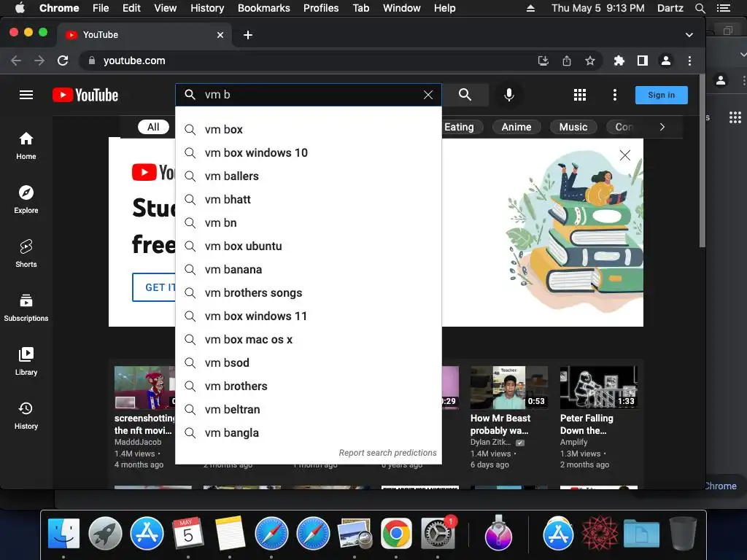Open Amplify channel link
Viewport: 747px width, 560px height.
tap(573, 443)
